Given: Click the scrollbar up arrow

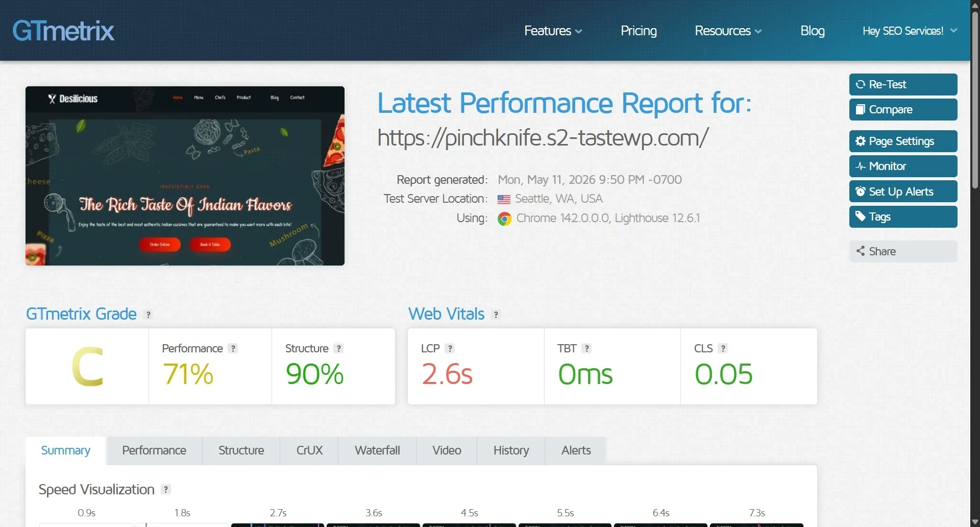Looking at the screenshot, I should (x=975, y=5).
